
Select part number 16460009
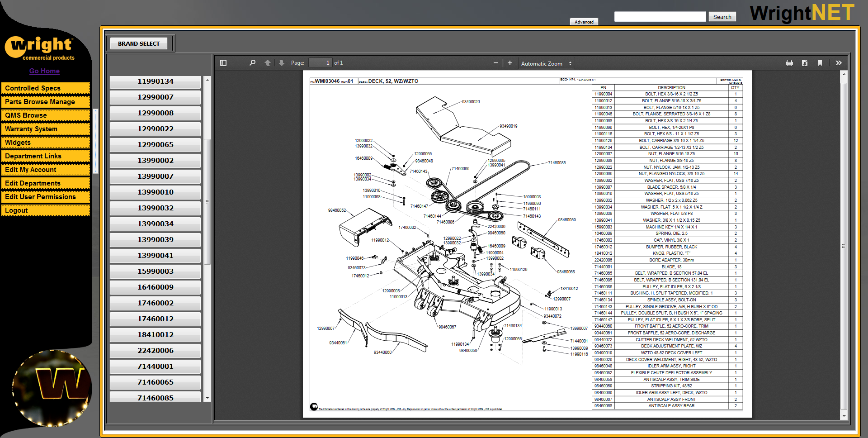coord(156,287)
